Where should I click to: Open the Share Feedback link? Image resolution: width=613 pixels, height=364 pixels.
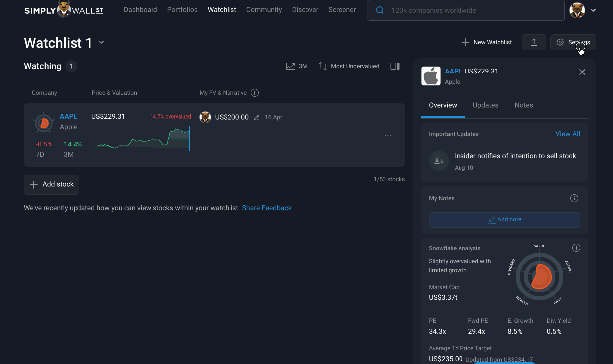click(x=267, y=208)
